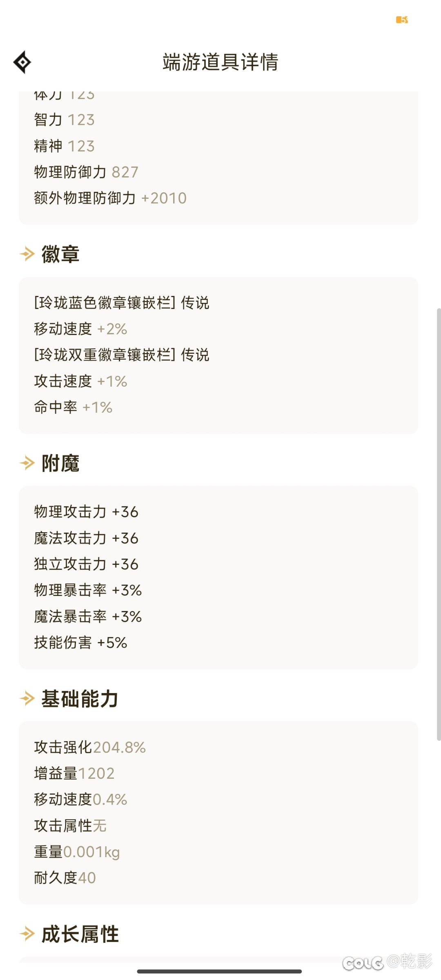This screenshot has height=980, width=441.
Task: Select the 基础能力 section title
Action: point(80,698)
